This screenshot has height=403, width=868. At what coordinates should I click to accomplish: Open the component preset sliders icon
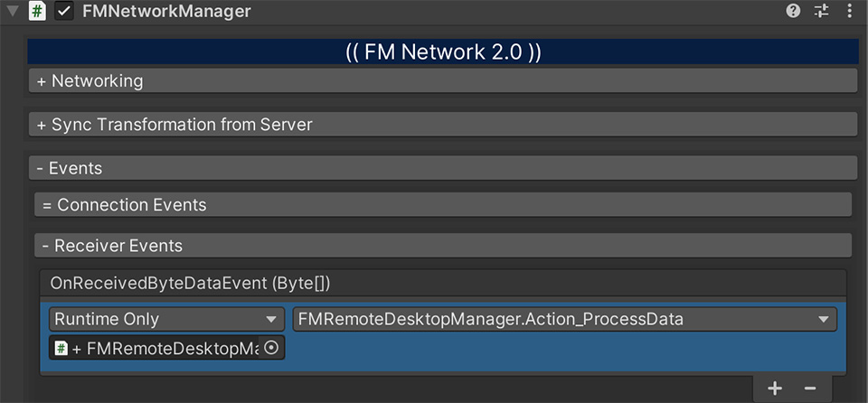822,11
